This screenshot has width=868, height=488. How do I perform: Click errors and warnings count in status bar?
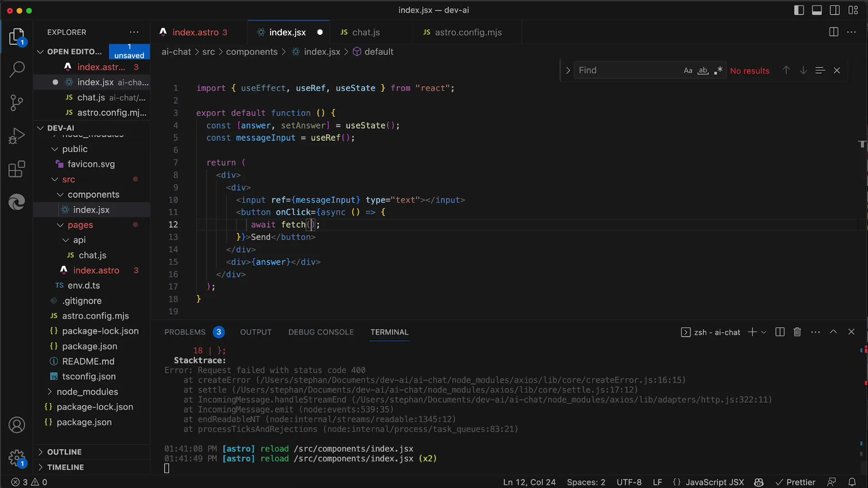tap(29, 482)
